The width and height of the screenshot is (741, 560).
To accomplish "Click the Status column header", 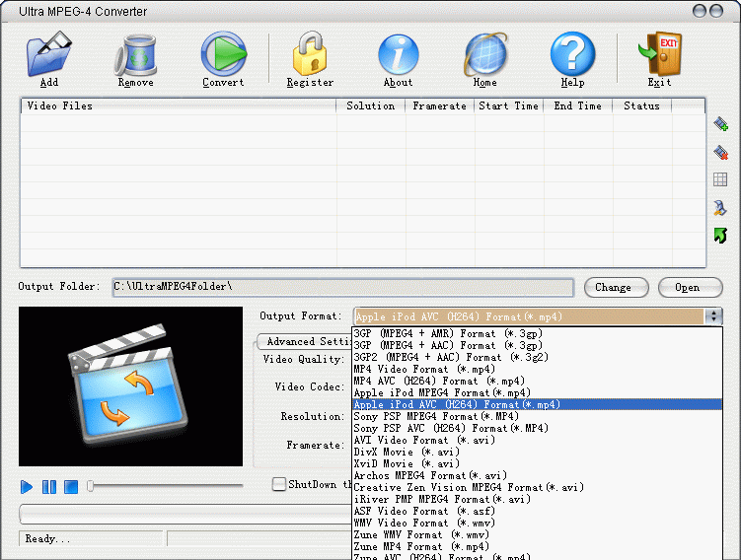I will tap(641, 105).
